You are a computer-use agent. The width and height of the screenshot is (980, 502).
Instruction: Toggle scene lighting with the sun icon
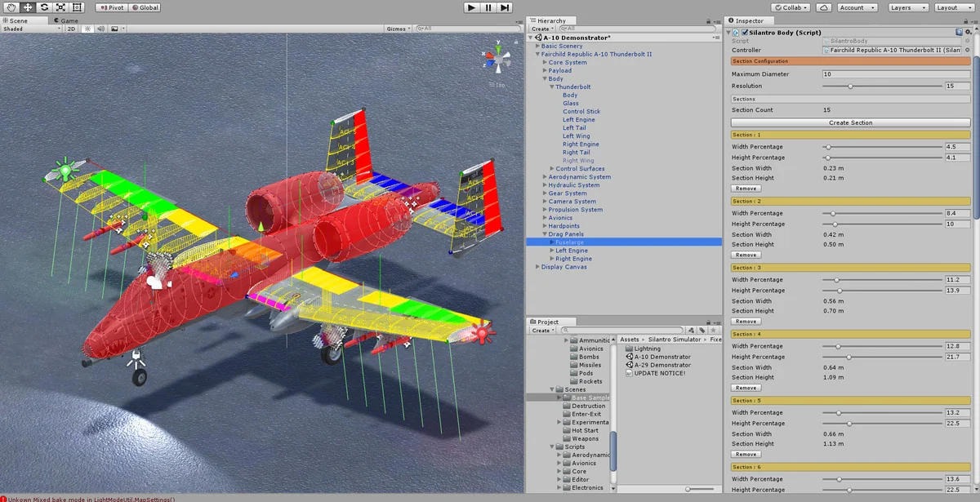click(86, 29)
